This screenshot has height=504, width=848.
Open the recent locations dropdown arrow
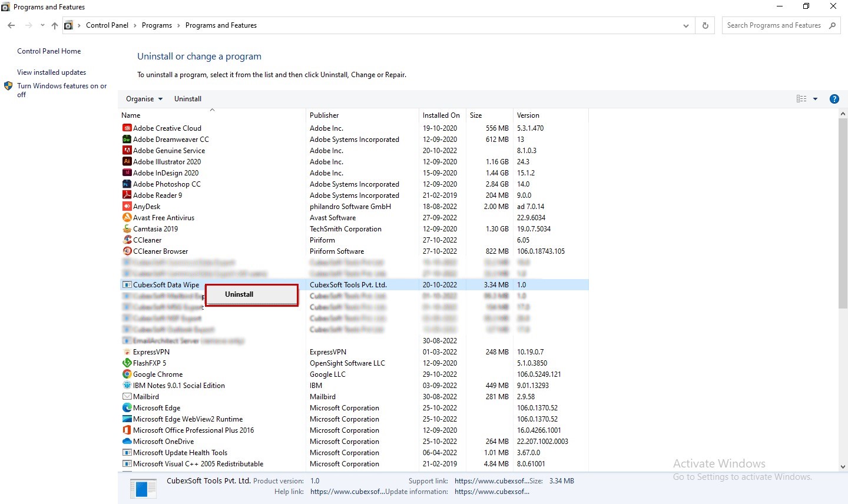coord(42,25)
